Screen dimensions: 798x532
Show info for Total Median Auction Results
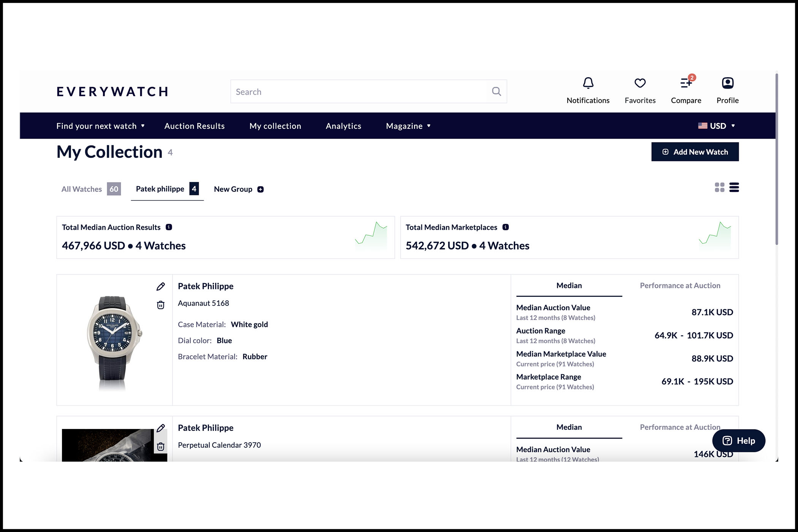click(169, 227)
